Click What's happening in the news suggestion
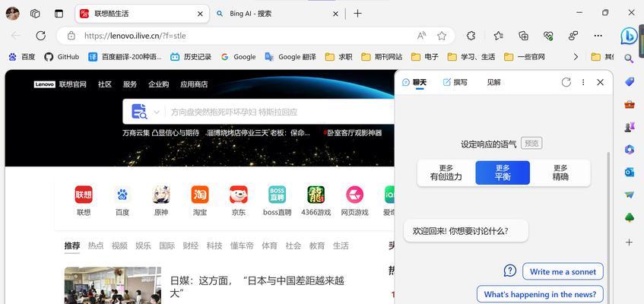 click(540, 294)
